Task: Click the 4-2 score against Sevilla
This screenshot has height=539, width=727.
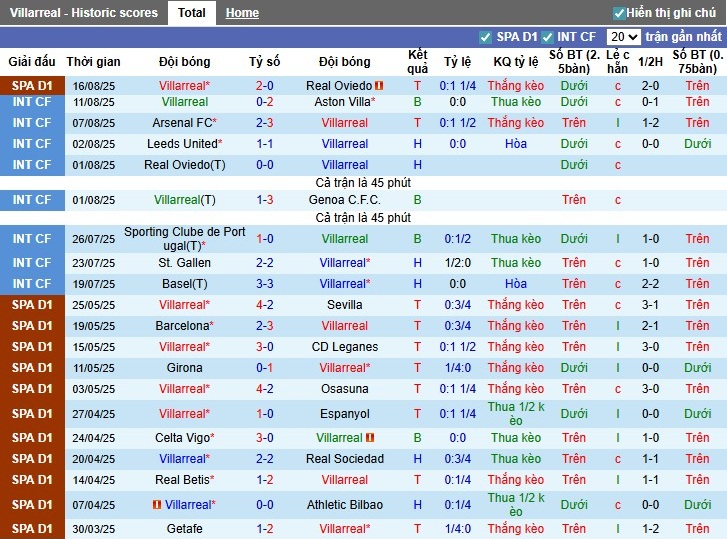Action: (x=264, y=305)
